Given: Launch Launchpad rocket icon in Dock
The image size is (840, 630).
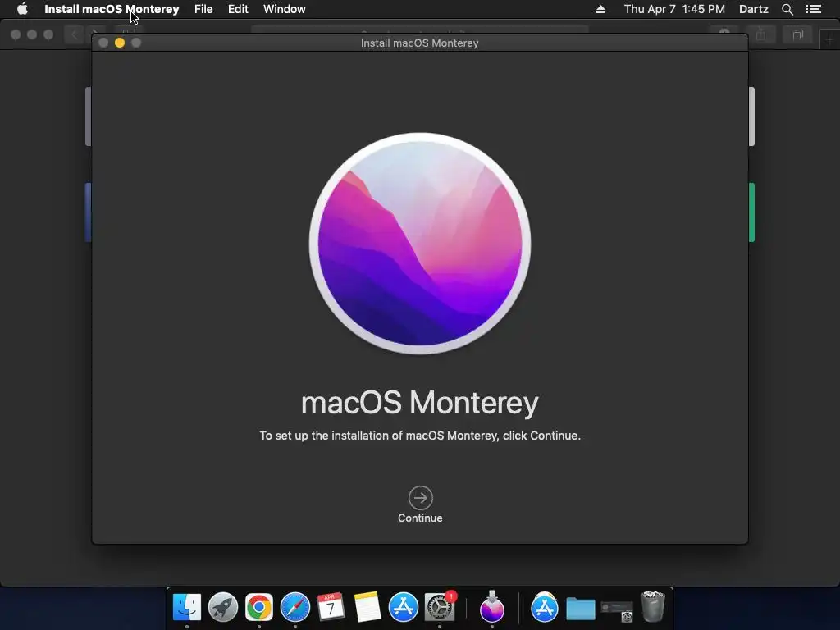Looking at the screenshot, I should pyautogui.click(x=223, y=607).
